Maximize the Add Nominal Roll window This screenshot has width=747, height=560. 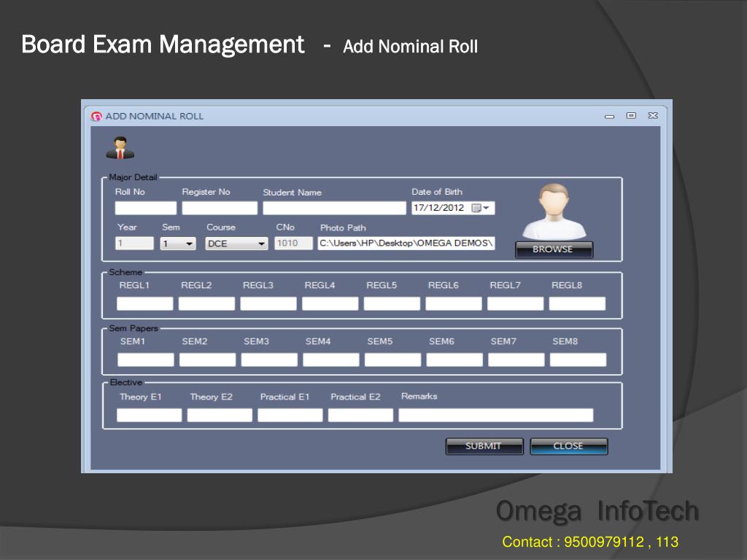click(631, 116)
